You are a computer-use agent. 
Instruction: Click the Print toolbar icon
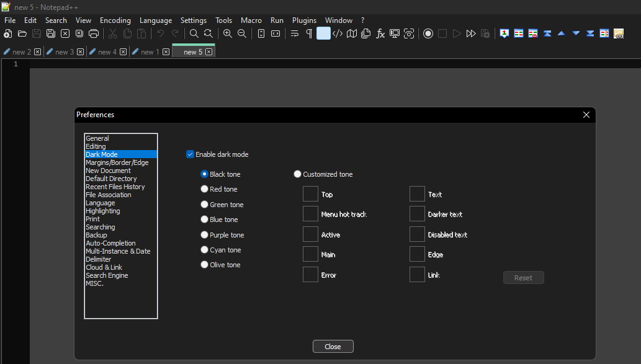click(x=94, y=33)
